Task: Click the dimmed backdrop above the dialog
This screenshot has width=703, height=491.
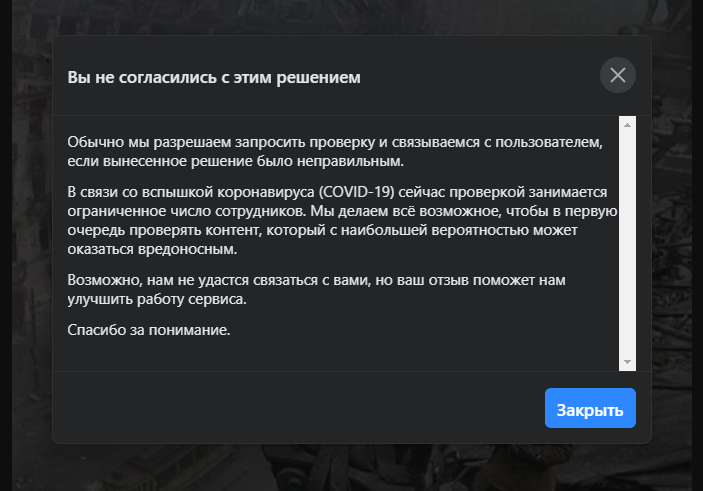Action: [350, 17]
